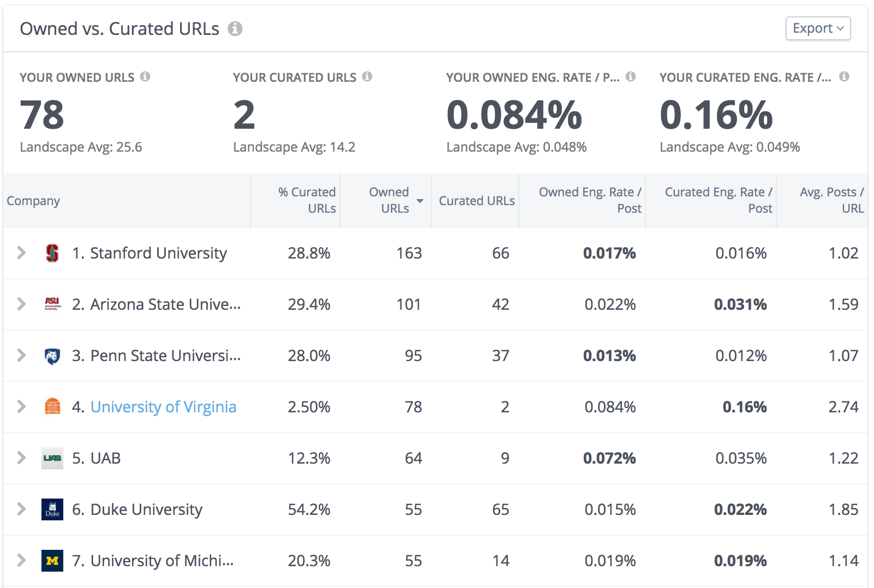
Task: Click the large '78' owned URLs value
Action: (42, 115)
